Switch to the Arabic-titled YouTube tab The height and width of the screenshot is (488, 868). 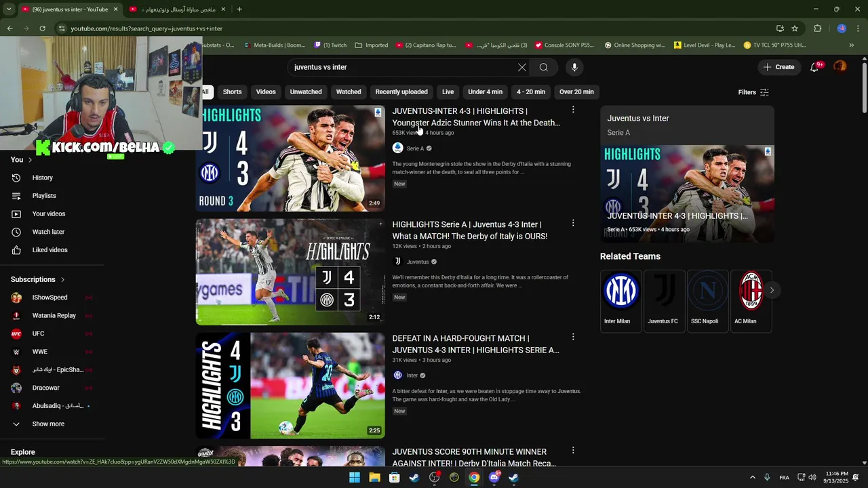[178, 9]
